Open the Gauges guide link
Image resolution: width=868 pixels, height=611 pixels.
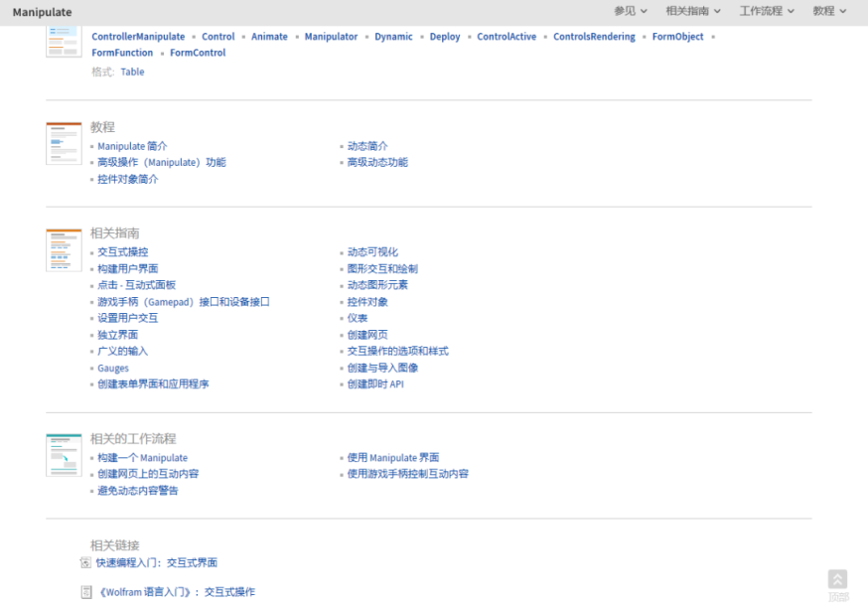(x=113, y=369)
